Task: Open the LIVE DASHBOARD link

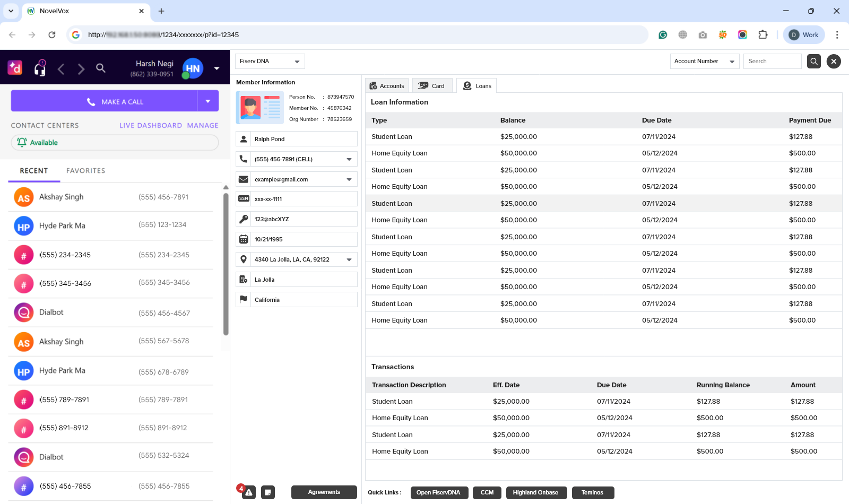Action: pos(150,125)
